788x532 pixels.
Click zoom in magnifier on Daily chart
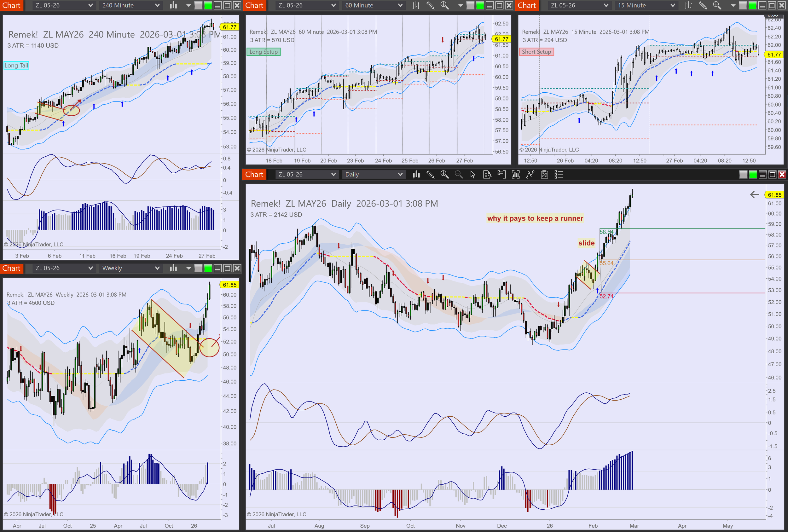pos(444,175)
